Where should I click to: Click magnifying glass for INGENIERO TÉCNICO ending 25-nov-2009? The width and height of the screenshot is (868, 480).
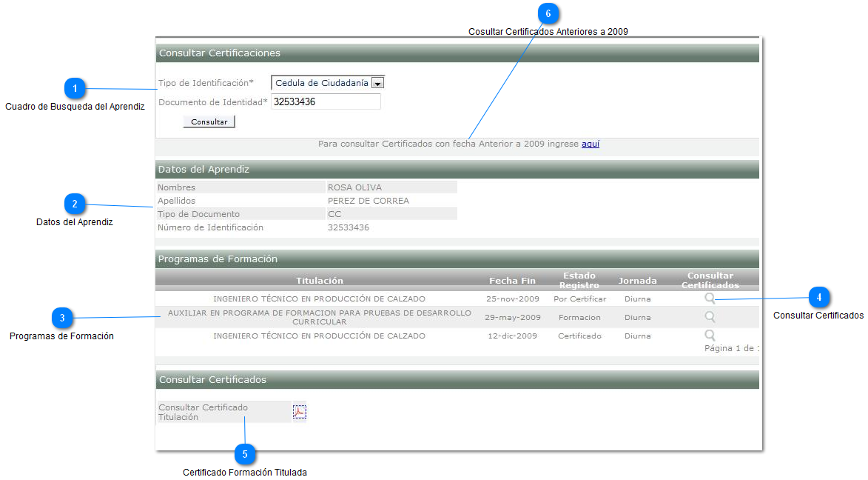pos(710,299)
